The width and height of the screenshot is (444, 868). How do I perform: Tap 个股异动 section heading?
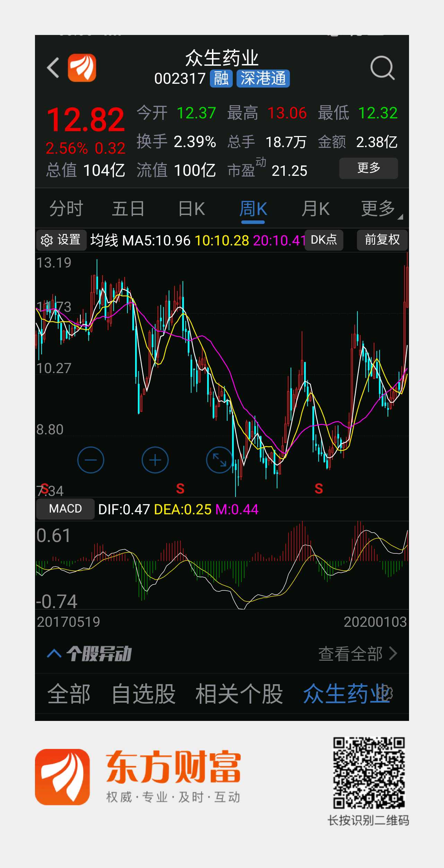(99, 654)
